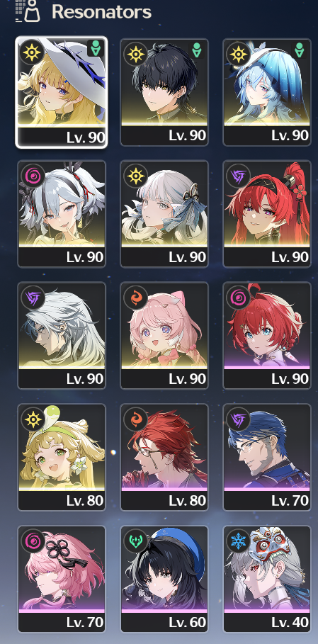Select the white-haired male Electro resonator
Image resolution: width=318 pixels, height=644 pixels.
point(62,335)
